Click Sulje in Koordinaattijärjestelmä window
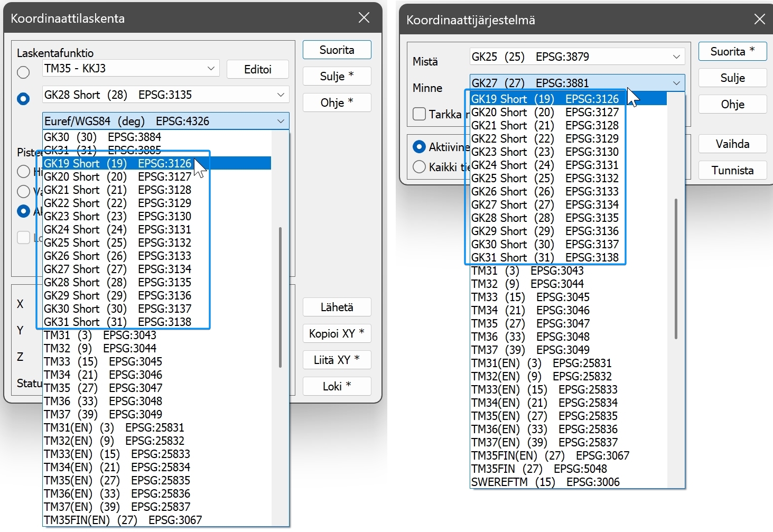Image resolution: width=773 pixels, height=532 pixels. click(732, 78)
